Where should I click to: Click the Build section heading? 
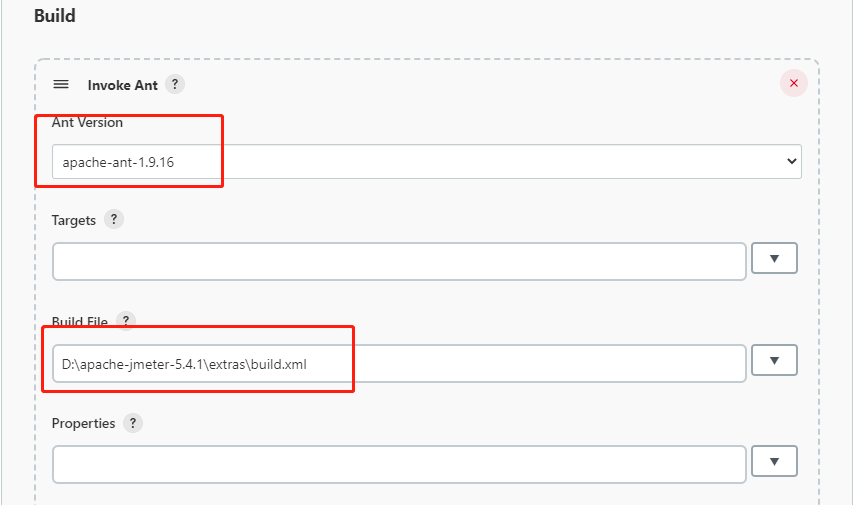tap(55, 16)
